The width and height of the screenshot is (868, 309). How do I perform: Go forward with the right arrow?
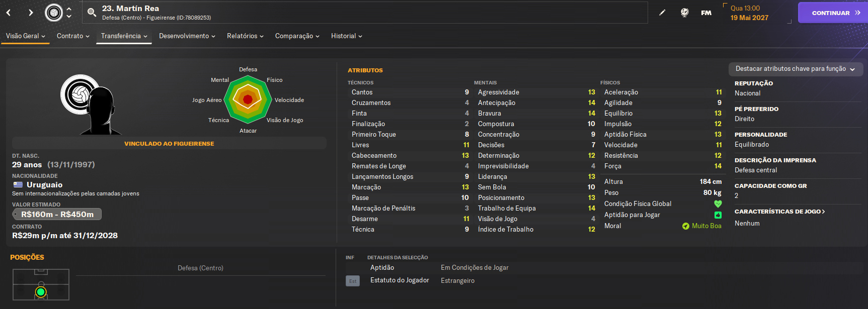pos(31,13)
